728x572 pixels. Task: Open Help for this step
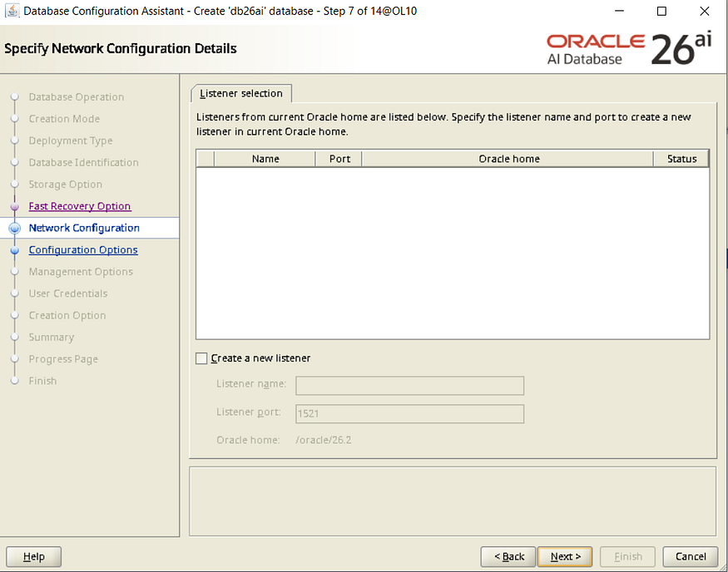(x=33, y=556)
